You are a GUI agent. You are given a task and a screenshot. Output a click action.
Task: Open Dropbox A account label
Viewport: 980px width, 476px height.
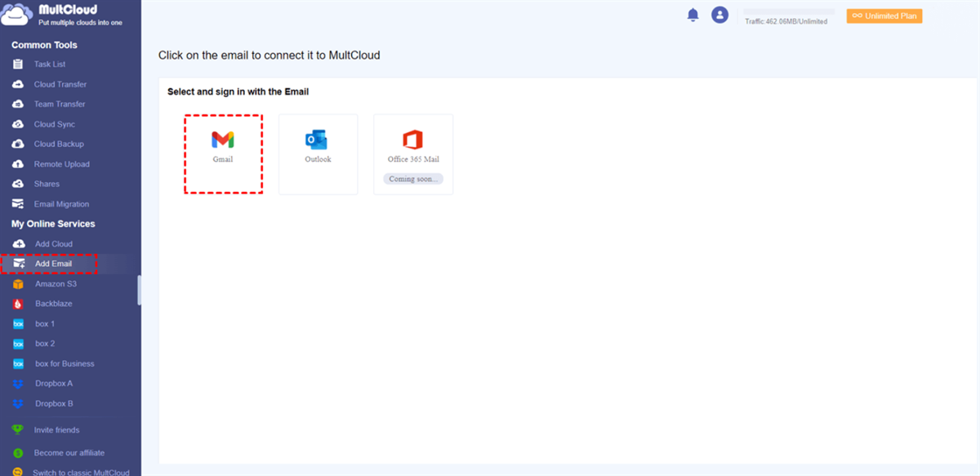54,384
